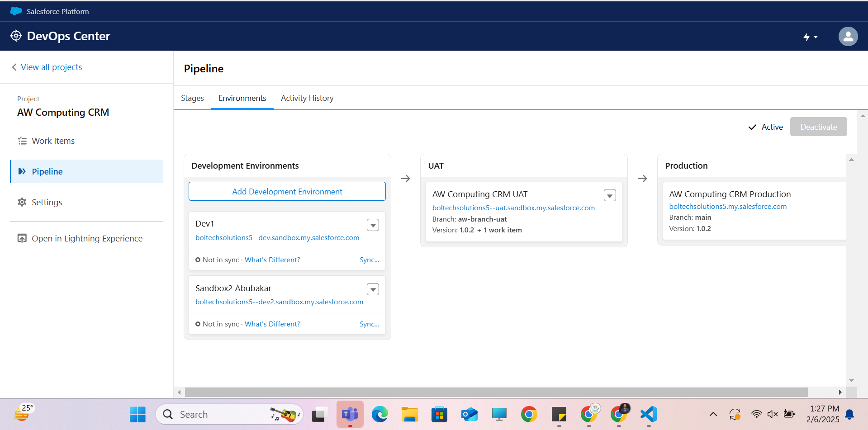Click the pipeline vertical scrollbar down arrow
The width and height of the screenshot is (868, 430).
(851, 381)
